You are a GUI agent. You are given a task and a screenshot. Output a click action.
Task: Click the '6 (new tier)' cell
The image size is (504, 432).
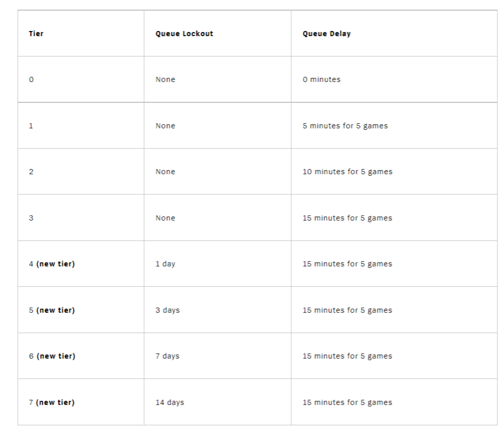(x=81, y=356)
